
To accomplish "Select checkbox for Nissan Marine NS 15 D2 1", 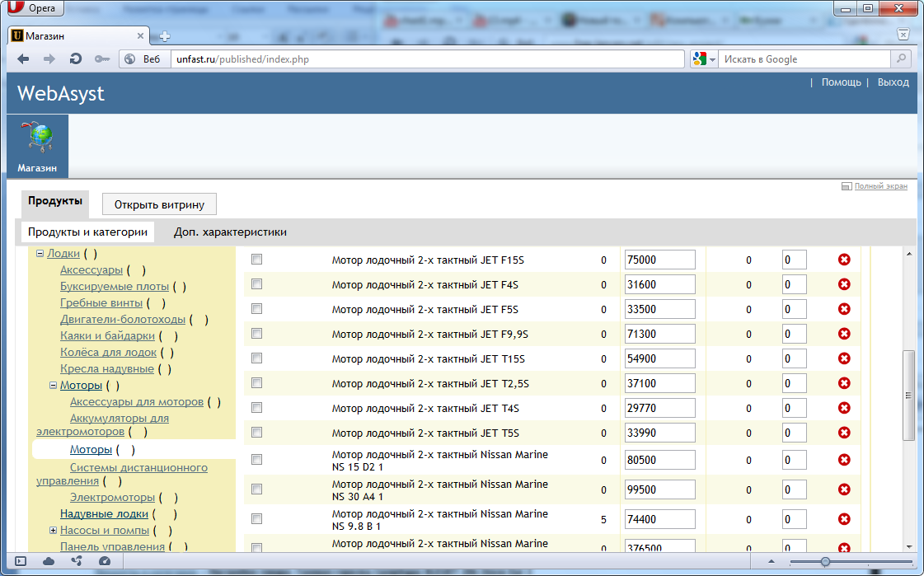I will tap(256, 460).
